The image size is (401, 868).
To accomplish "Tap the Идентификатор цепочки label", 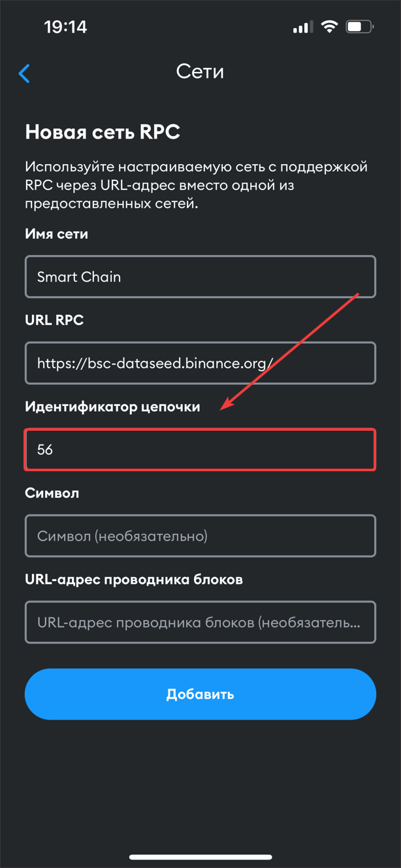I will point(112,407).
